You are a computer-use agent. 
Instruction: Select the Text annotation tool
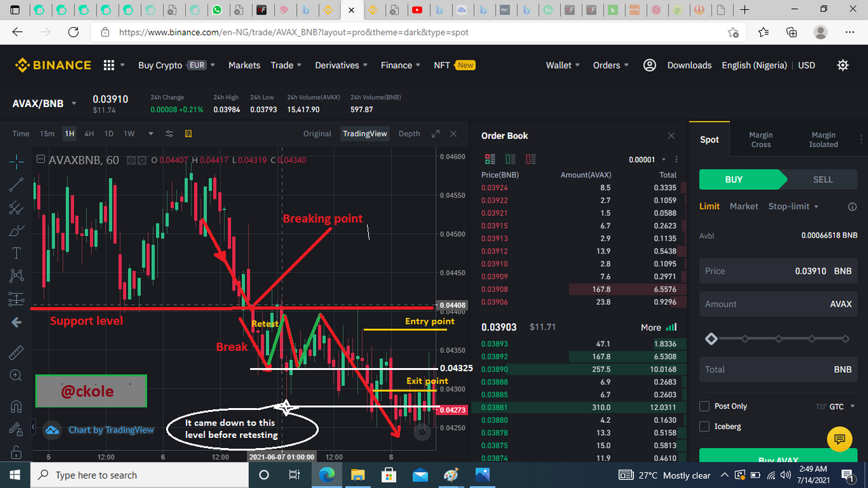pos(16,253)
